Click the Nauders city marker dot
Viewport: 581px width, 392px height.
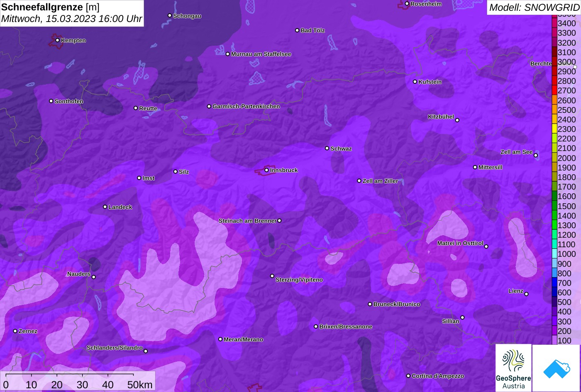(x=93, y=277)
